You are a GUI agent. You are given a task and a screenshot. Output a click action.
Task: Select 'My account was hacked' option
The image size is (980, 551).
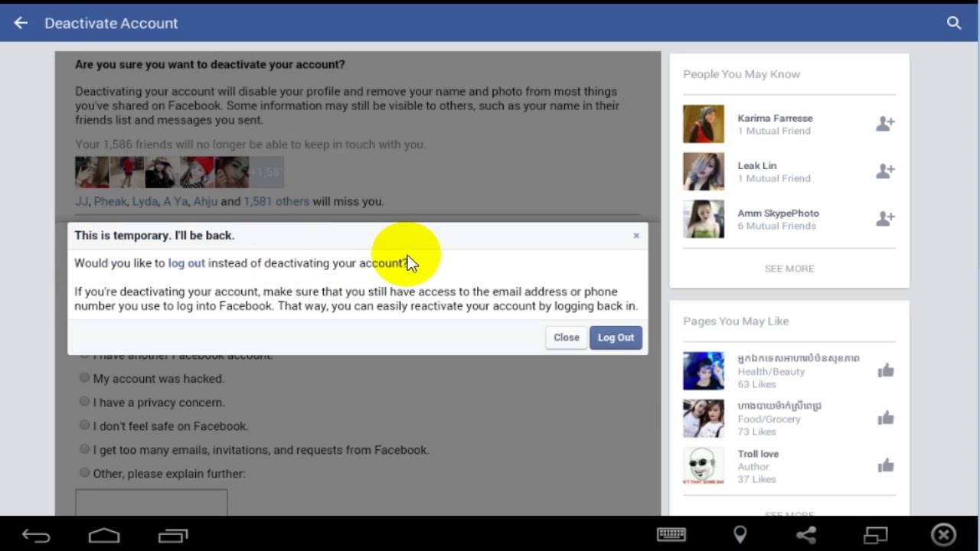point(85,378)
